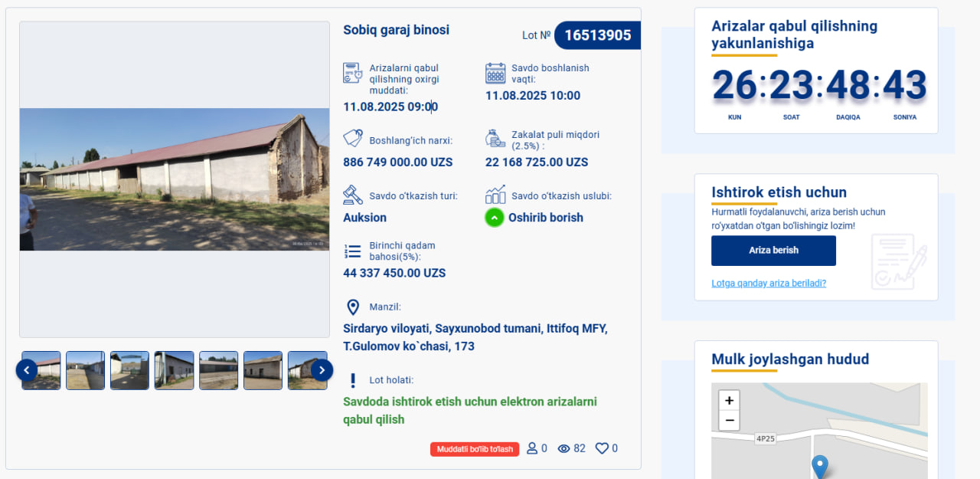The image size is (980, 479).
Task: Click the Mulk joylashgan hudud heading
Action: pos(790,359)
